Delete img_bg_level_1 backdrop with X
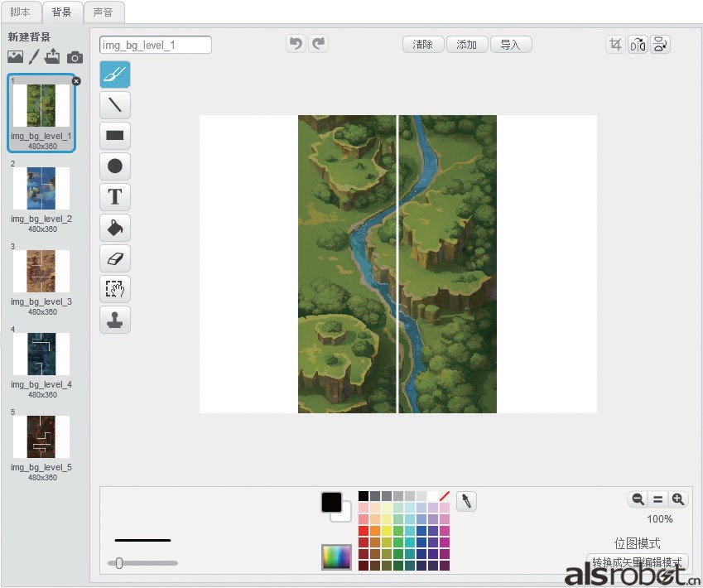Screen dimensions: 703x588 click(76, 80)
